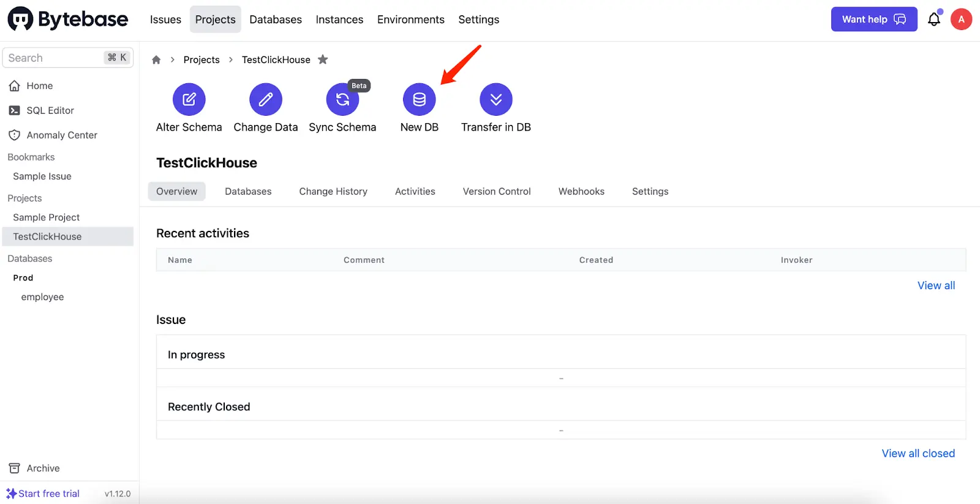Click the Want help button
The width and height of the screenshot is (980, 504).
pyautogui.click(x=874, y=20)
